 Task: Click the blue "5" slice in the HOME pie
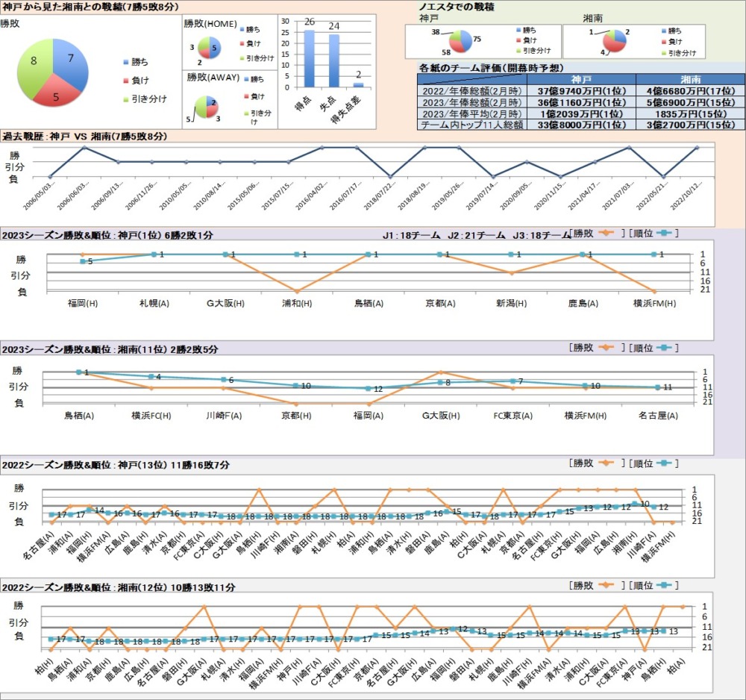[213, 47]
